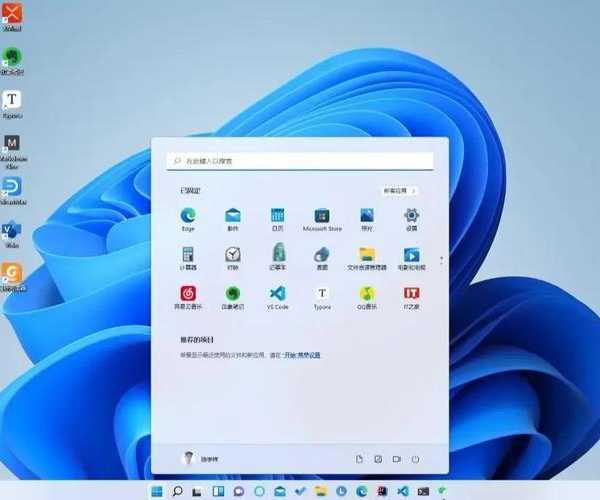
Task: Open Typora from pinned apps
Action: pos(322,294)
